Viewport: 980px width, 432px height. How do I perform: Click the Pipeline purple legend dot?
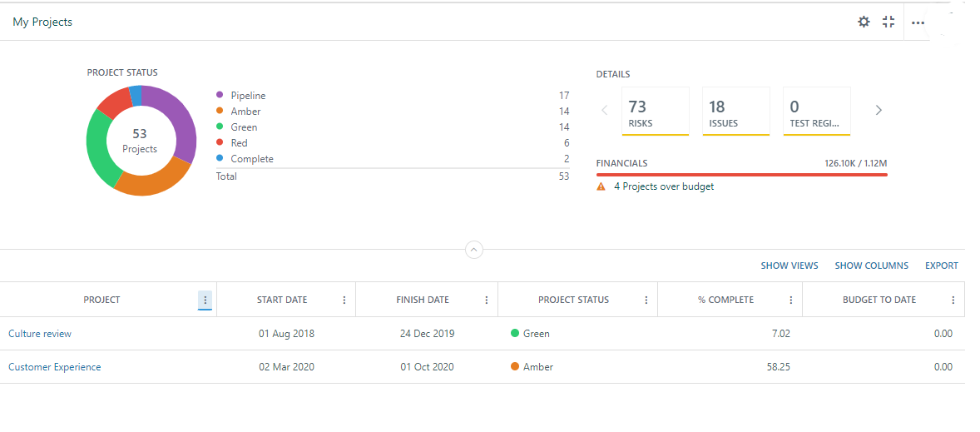click(x=220, y=95)
